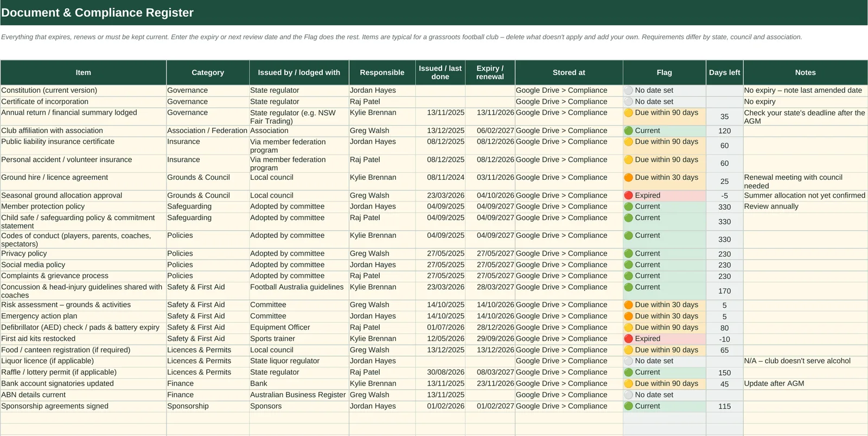The height and width of the screenshot is (436, 868).
Task: Click expiry date 29/09/2026
Action: pyautogui.click(x=490, y=339)
